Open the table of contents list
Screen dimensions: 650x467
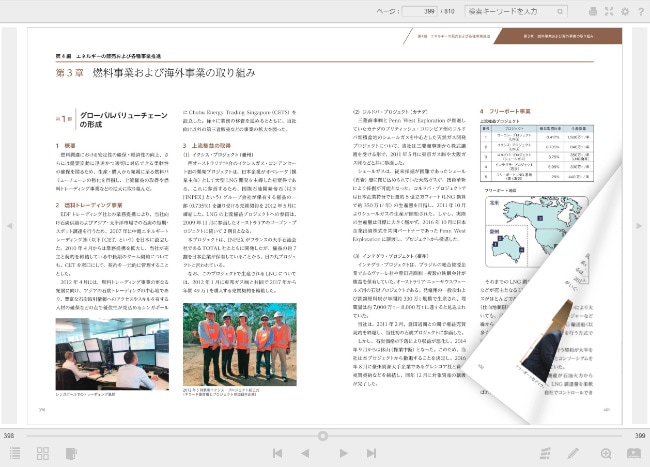point(16,453)
